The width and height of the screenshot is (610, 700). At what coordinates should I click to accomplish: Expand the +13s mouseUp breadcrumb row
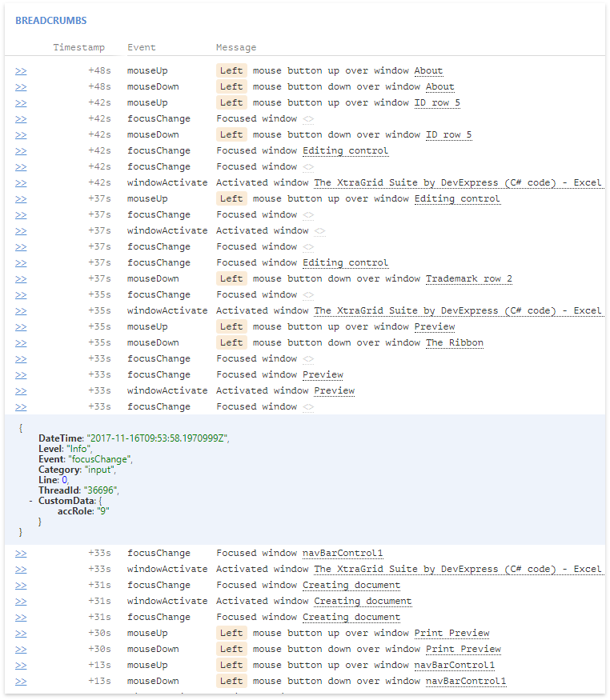click(x=21, y=666)
